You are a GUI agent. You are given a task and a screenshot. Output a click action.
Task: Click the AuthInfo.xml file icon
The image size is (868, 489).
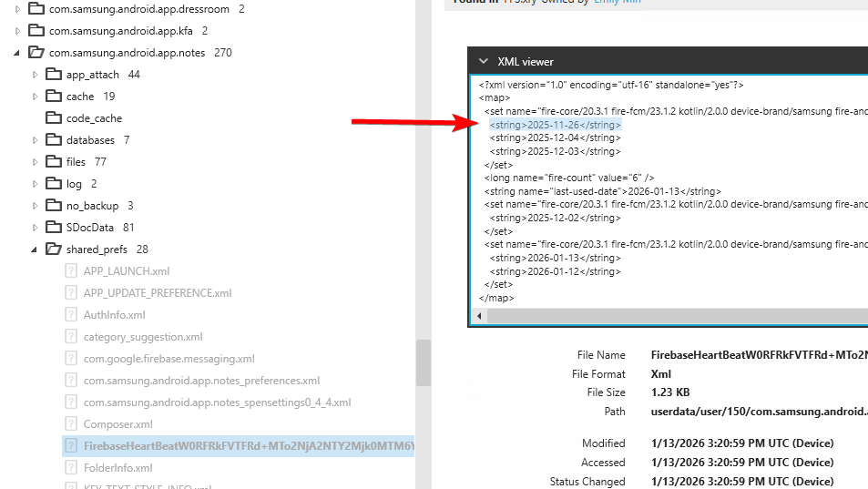click(71, 314)
